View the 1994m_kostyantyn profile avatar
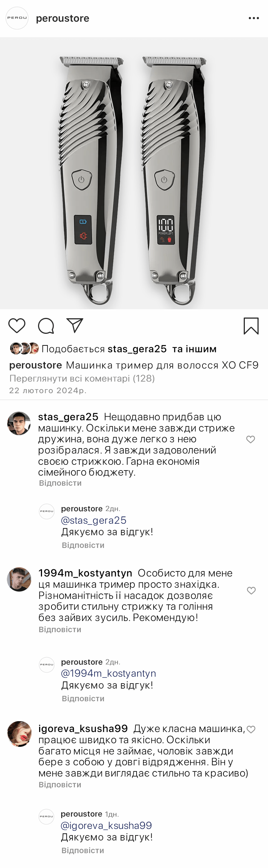Screen dimensions: 268x868 (19, 579)
